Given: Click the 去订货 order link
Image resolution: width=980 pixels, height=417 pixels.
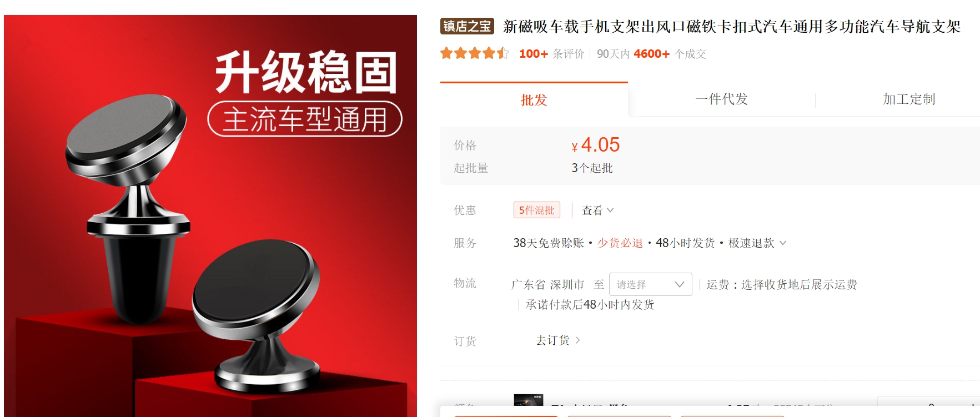Looking at the screenshot, I should pos(552,340).
